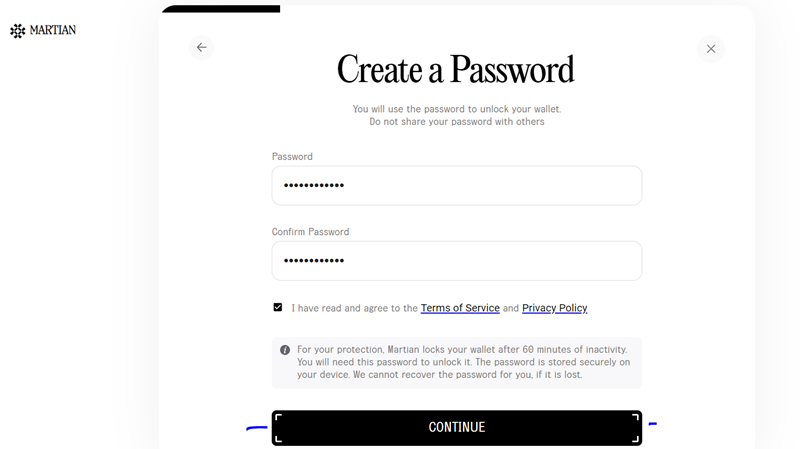The height and width of the screenshot is (449, 811).
Task: Click the 'Password' field label
Action: pos(292,157)
